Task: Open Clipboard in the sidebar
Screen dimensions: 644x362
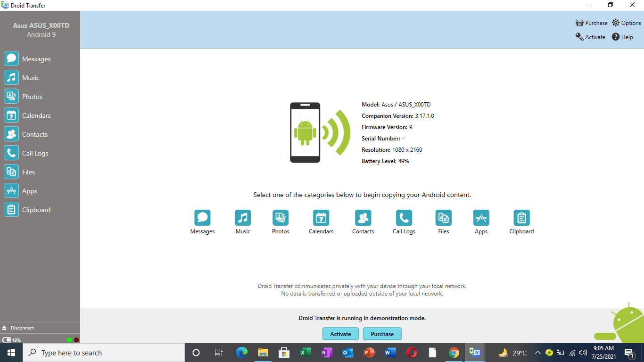Action: pyautogui.click(x=27, y=210)
